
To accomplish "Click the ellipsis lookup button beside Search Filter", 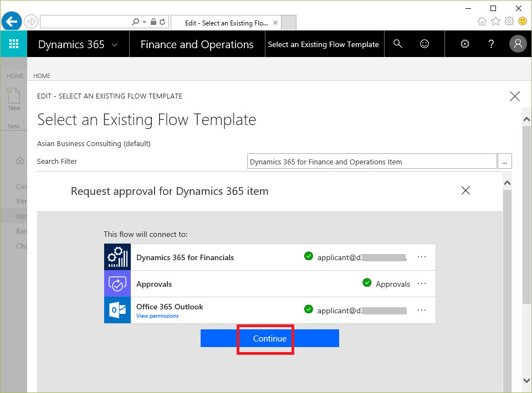I will (505, 162).
